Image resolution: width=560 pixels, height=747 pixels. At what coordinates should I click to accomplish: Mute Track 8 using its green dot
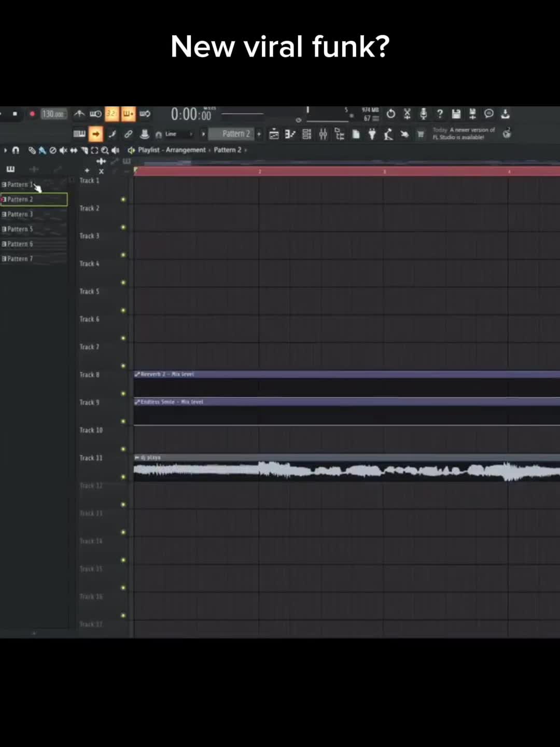(x=123, y=393)
